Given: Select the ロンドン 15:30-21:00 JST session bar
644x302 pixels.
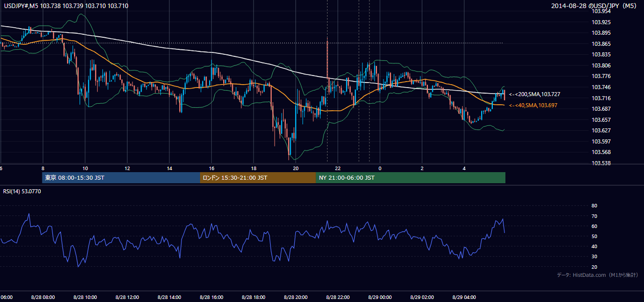Looking at the screenshot, I should pos(258,178).
